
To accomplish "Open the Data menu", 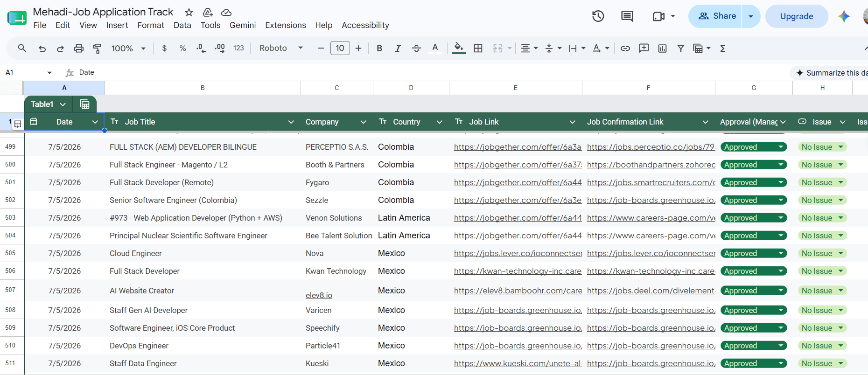I will click(x=182, y=25).
